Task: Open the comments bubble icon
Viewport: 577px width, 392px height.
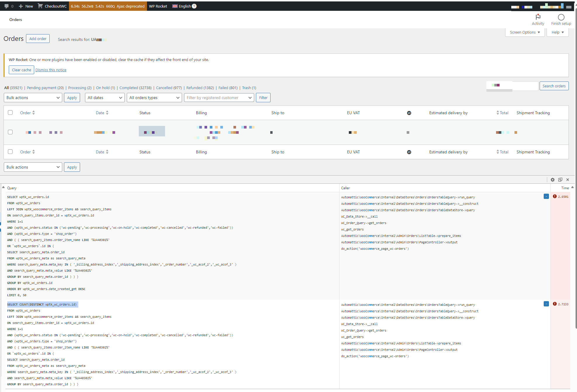Action: point(6,6)
